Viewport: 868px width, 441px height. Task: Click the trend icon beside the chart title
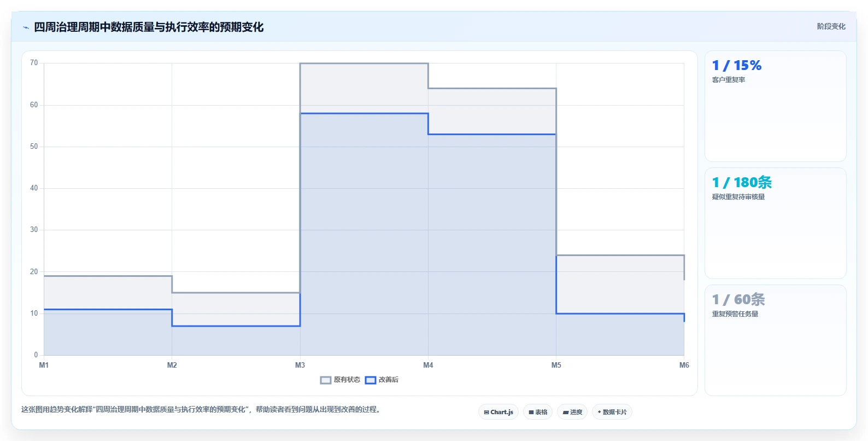click(26, 27)
